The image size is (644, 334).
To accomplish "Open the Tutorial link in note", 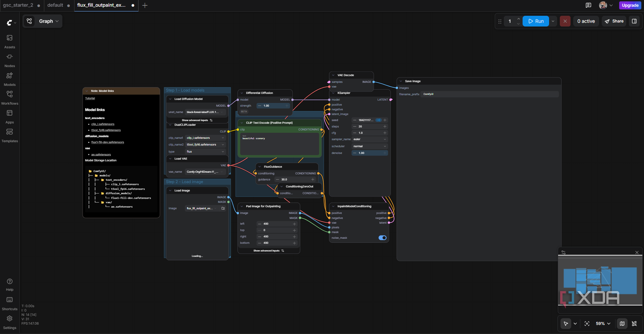I will [90, 98].
